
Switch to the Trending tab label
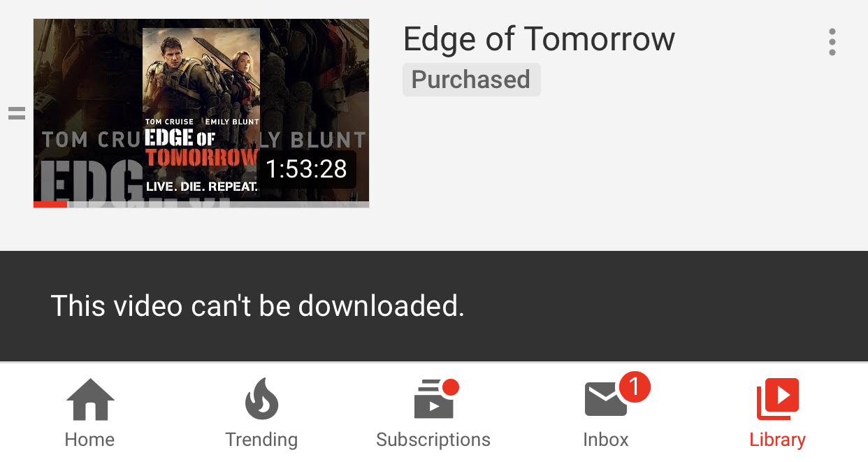tap(261, 440)
